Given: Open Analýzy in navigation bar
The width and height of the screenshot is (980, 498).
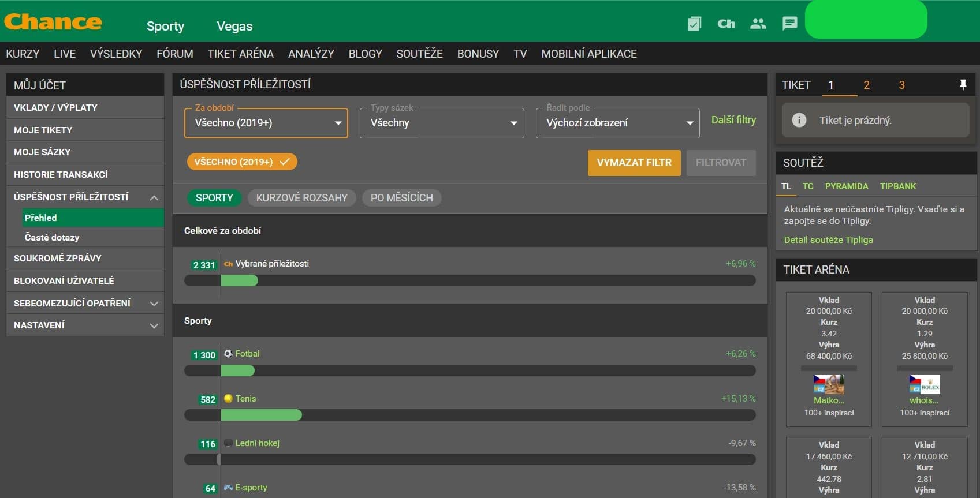Looking at the screenshot, I should (311, 54).
